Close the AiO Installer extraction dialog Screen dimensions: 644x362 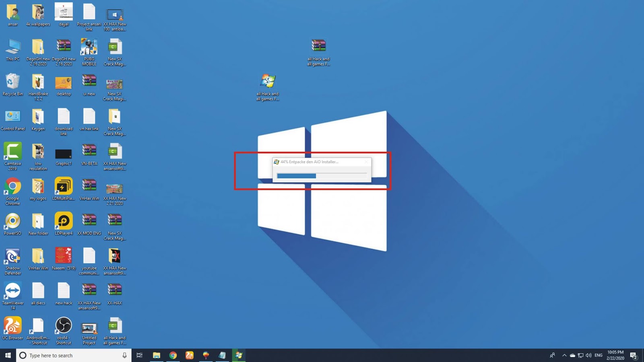click(366, 162)
